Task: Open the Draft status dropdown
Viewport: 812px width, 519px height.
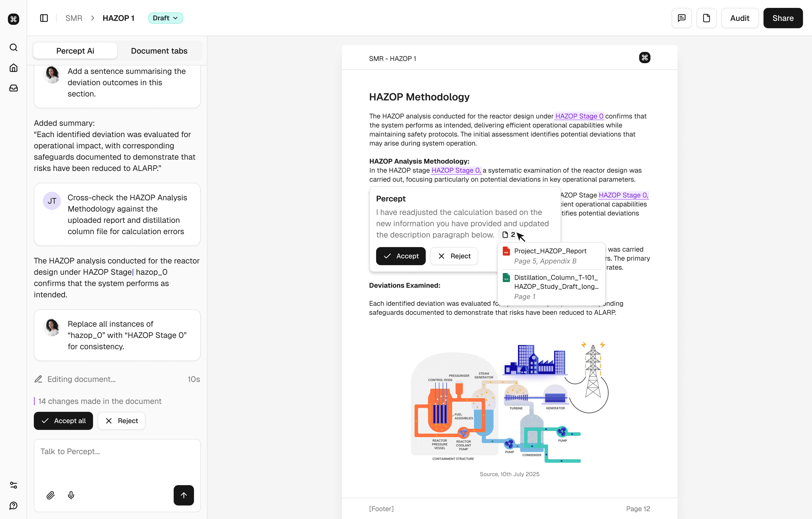Action: pos(165,18)
